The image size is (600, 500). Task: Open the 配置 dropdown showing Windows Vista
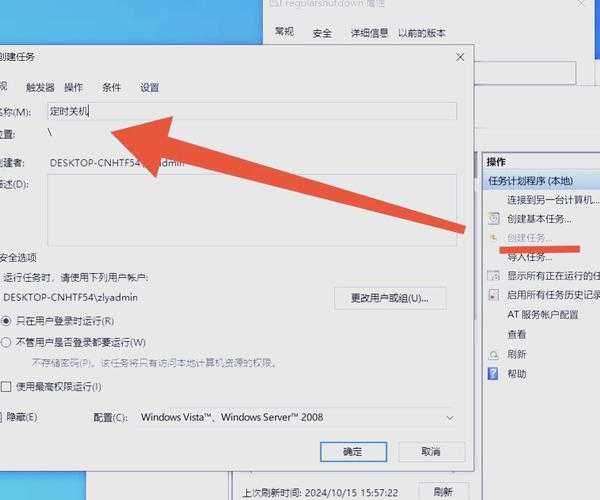click(297, 417)
